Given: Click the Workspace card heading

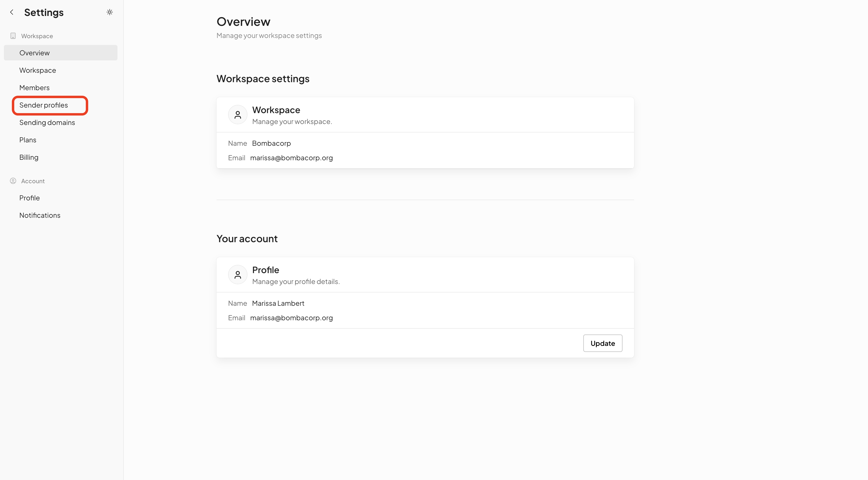Looking at the screenshot, I should point(276,110).
